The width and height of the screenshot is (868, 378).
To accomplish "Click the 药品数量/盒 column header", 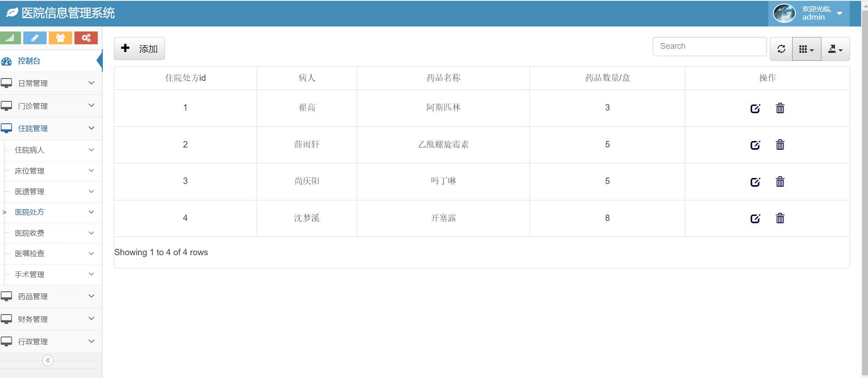I will pyautogui.click(x=607, y=78).
